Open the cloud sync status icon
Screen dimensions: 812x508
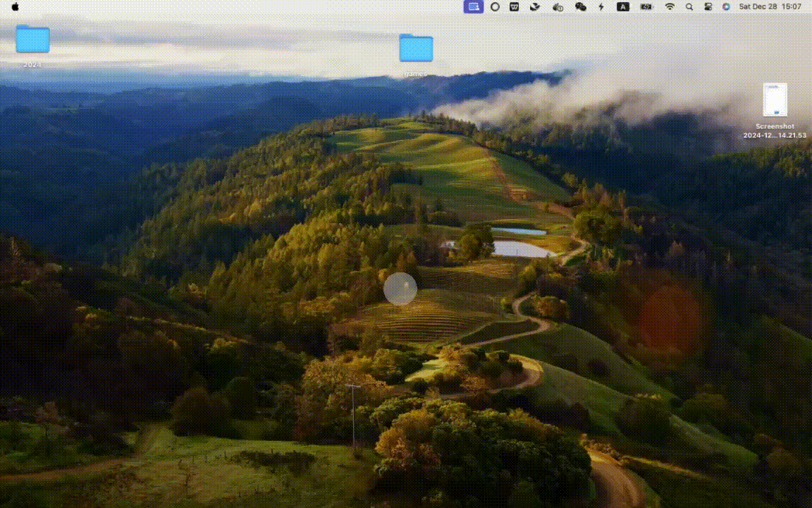pyautogui.click(x=558, y=7)
